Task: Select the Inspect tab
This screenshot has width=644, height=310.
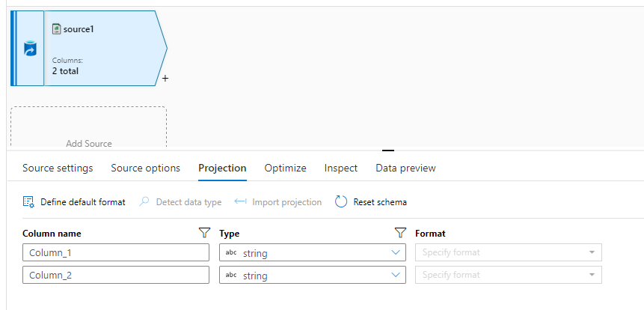Action: point(341,168)
